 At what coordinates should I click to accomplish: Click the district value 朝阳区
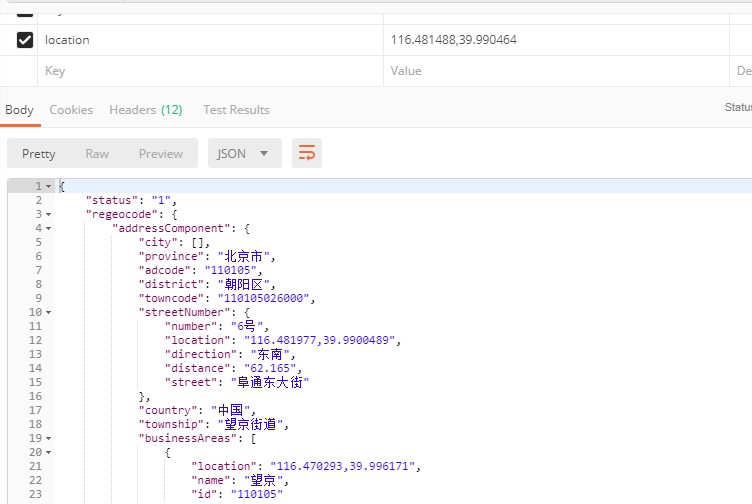[244, 284]
